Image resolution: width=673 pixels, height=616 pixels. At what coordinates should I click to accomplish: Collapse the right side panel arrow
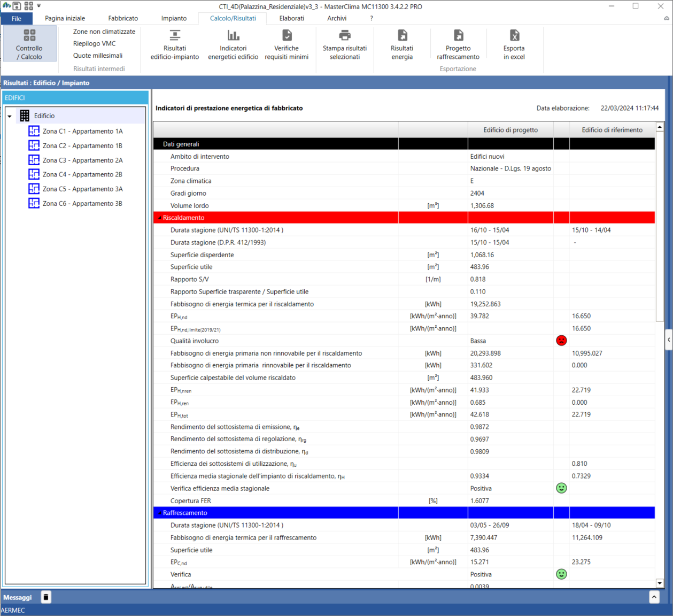coord(669,340)
